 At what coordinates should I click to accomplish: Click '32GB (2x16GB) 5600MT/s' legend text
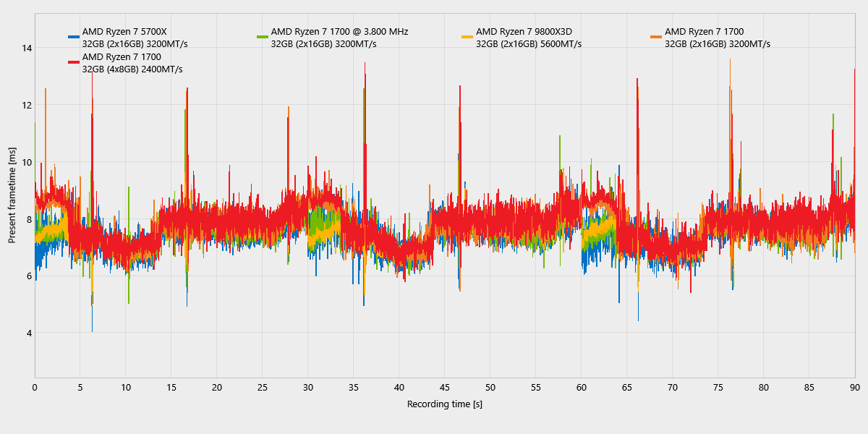528,44
